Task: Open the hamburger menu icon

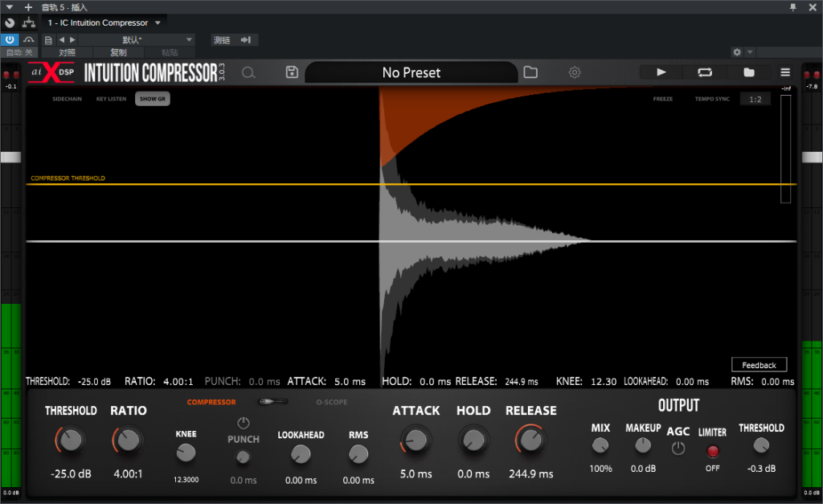Action: click(x=785, y=72)
